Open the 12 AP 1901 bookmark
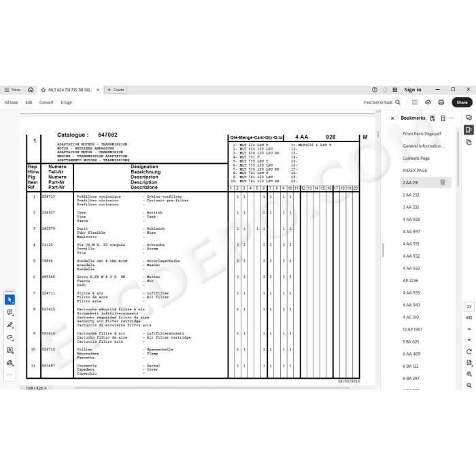The image size is (476, 476). 412,329
